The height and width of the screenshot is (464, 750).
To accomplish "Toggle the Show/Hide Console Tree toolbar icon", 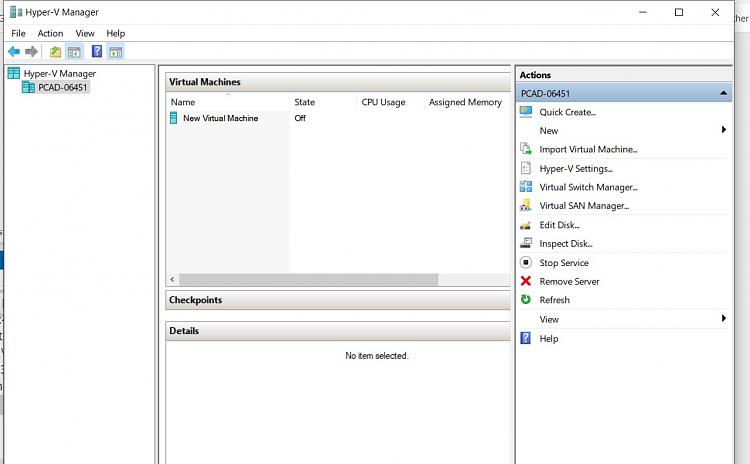I will 74,52.
